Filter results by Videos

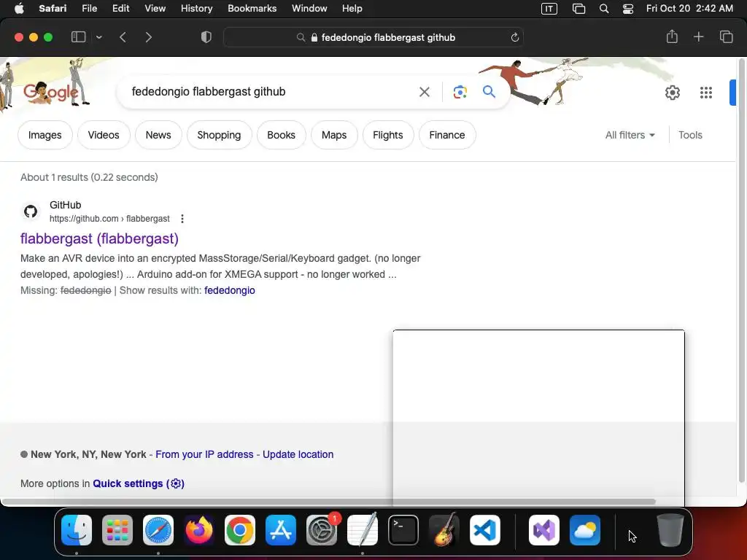pyautogui.click(x=104, y=135)
